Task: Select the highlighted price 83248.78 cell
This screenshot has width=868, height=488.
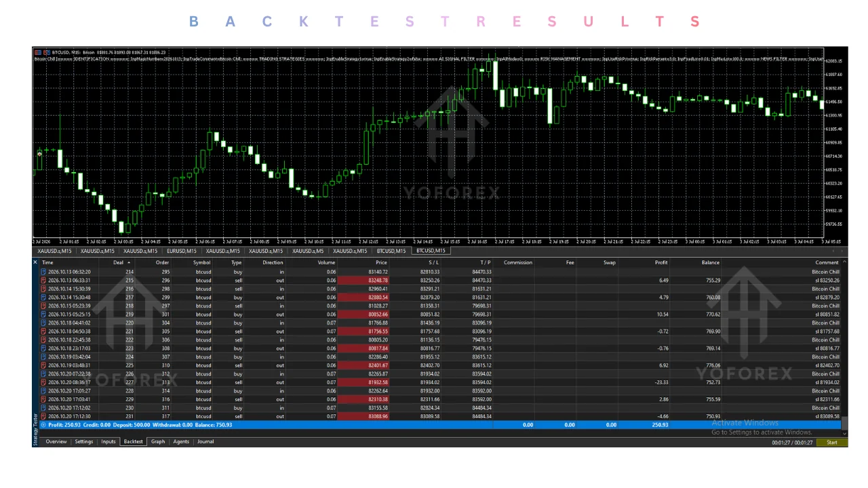Action: click(x=363, y=281)
